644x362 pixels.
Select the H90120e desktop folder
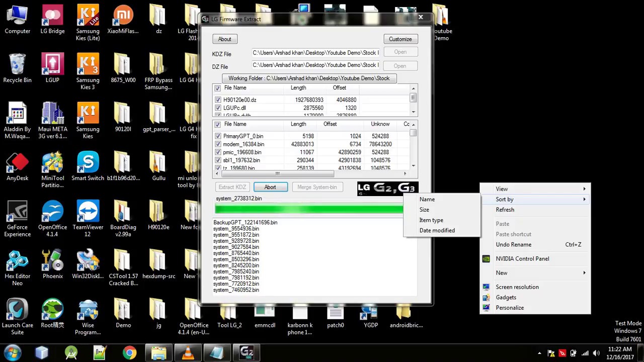click(158, 216)
